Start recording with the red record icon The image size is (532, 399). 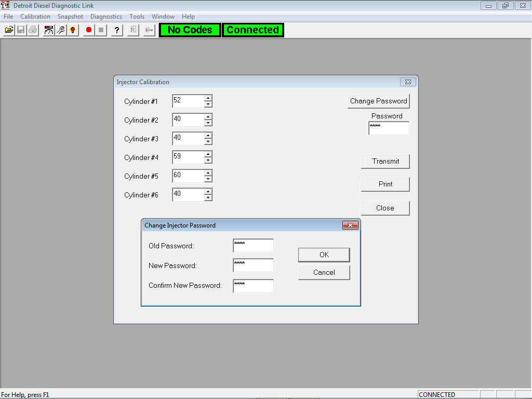click(x=88, y=30)
